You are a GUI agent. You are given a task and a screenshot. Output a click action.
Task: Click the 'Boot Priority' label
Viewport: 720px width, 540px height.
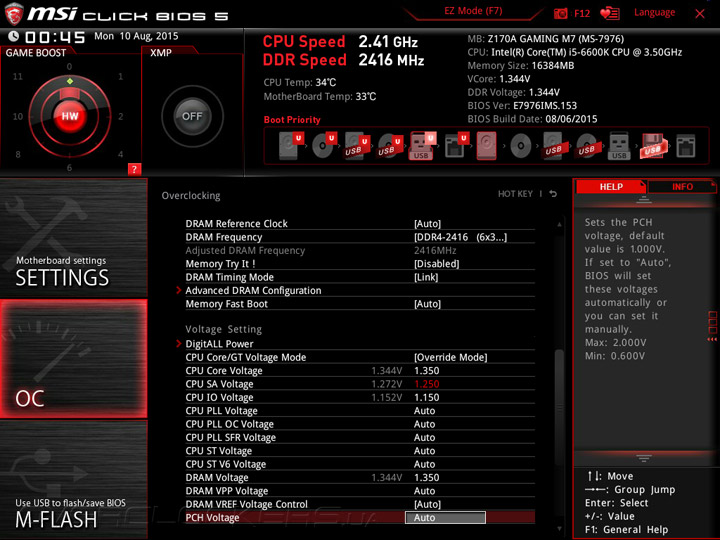(x=292, y=120)
